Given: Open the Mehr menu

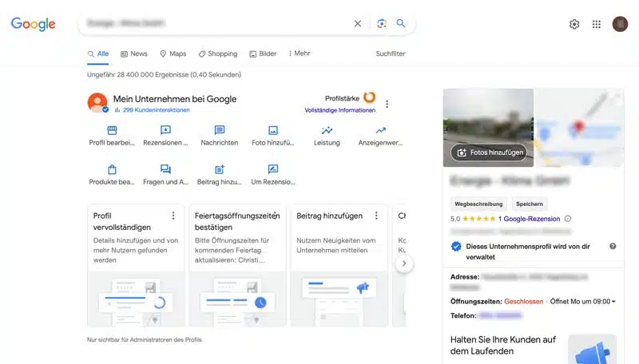Looking at the screenshot, I should pyautogui.click(x=300, y=53).
